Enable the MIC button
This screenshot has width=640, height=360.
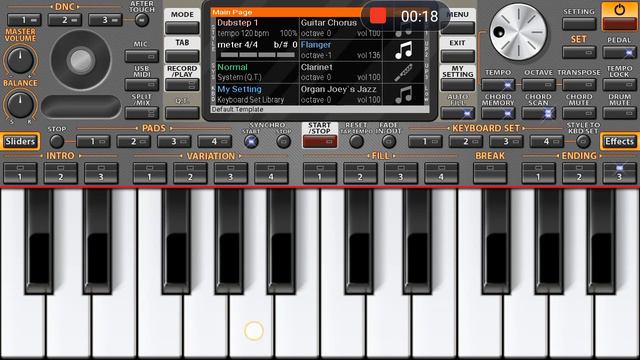coord(142,56)
